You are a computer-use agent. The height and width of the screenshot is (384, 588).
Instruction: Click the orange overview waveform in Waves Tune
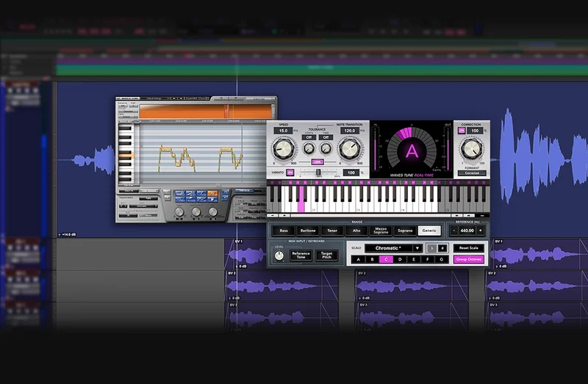coord(207,112)
